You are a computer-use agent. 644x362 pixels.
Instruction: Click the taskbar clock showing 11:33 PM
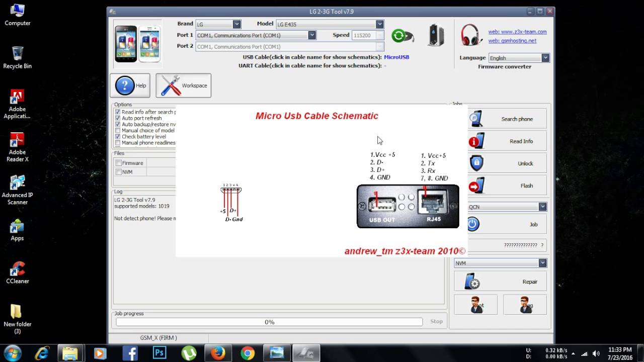(620, 353)
